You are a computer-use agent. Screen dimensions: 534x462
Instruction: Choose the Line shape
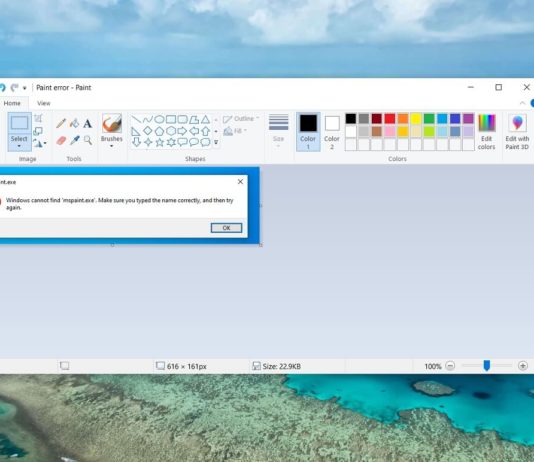point(136,119)
